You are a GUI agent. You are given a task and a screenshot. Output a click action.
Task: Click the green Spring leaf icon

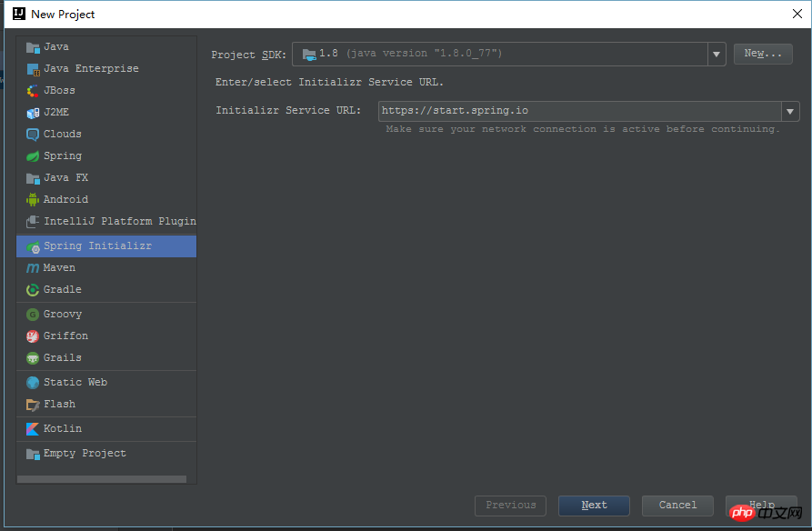(33, 156)
